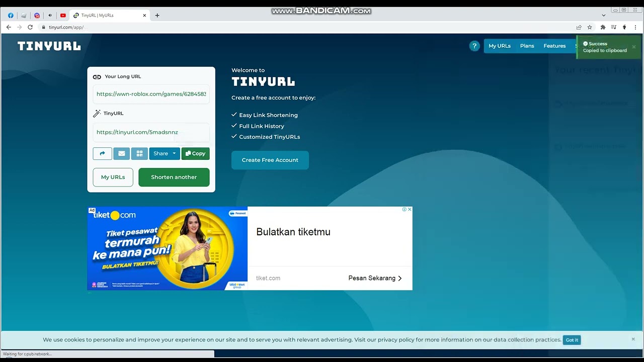Share this page from the address bar
Viewport: 644px width, 362px height.
pyautogui.click(x=579, y=27)
